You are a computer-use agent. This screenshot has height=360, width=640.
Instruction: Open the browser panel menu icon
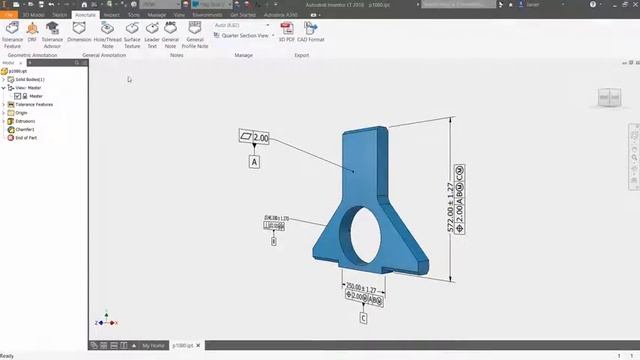(x=84, y=63)
